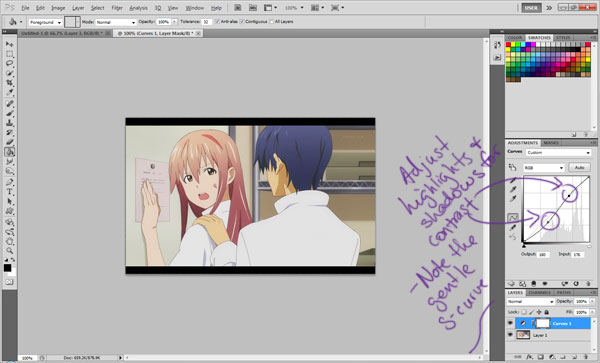Select the Curves 1 layer mask thumbnail
The image size is (600, 363).
click(x=543, y=324)
